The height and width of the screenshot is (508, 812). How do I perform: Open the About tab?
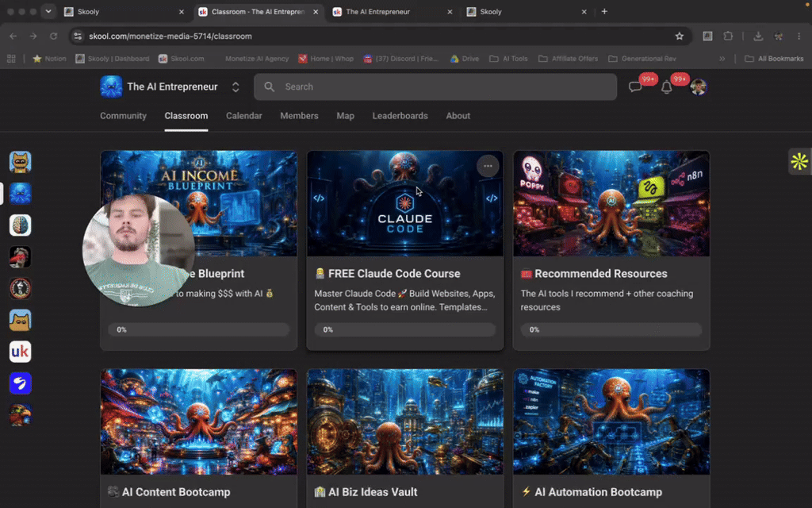[458, 116]
